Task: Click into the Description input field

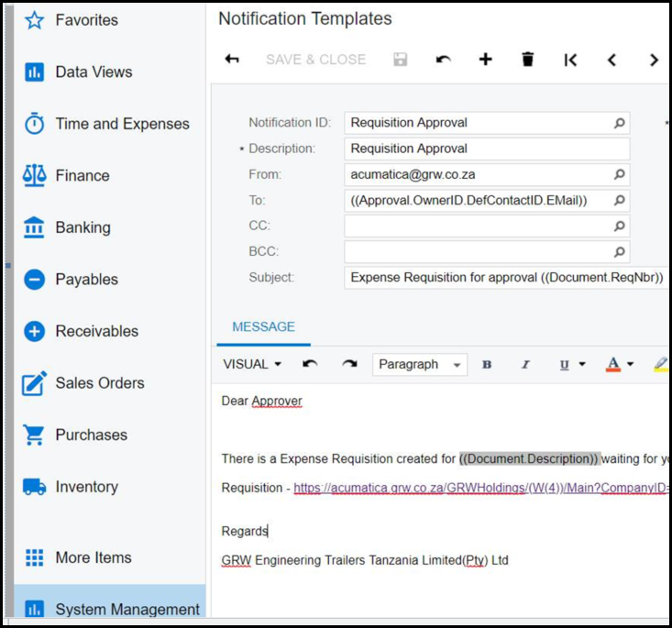Action: point(486,149)
